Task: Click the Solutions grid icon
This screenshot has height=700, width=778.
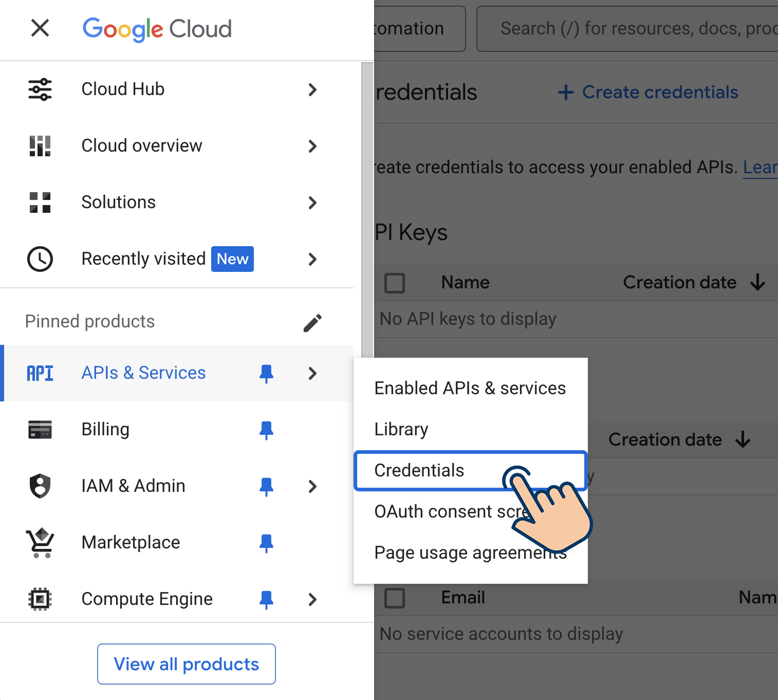Action: pyautogui.click(x=40, y=202)
